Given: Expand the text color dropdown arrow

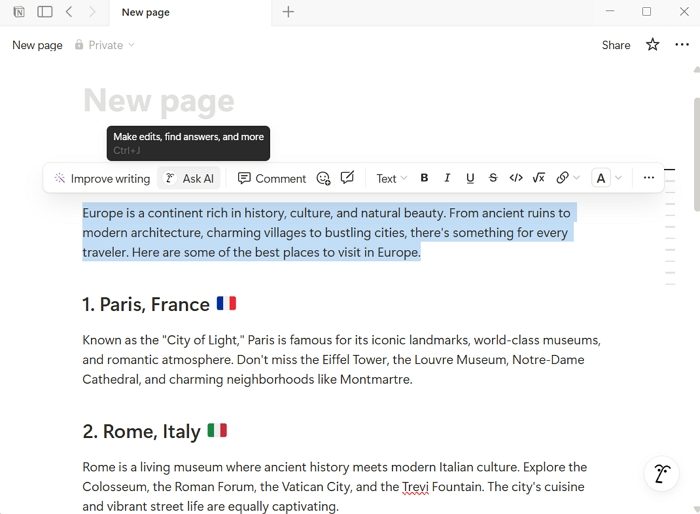Looking at the screenshot, I should 618,178.
